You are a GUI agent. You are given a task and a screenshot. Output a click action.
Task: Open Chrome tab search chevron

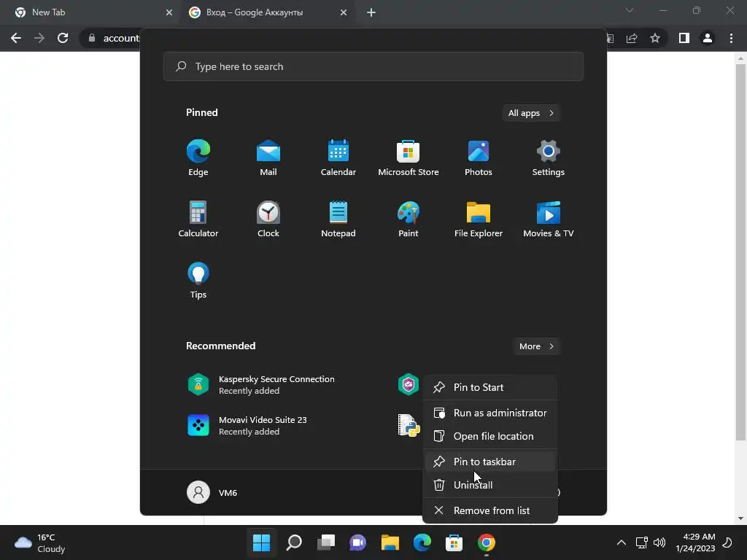pyautogui.click(x=630, y=10)
